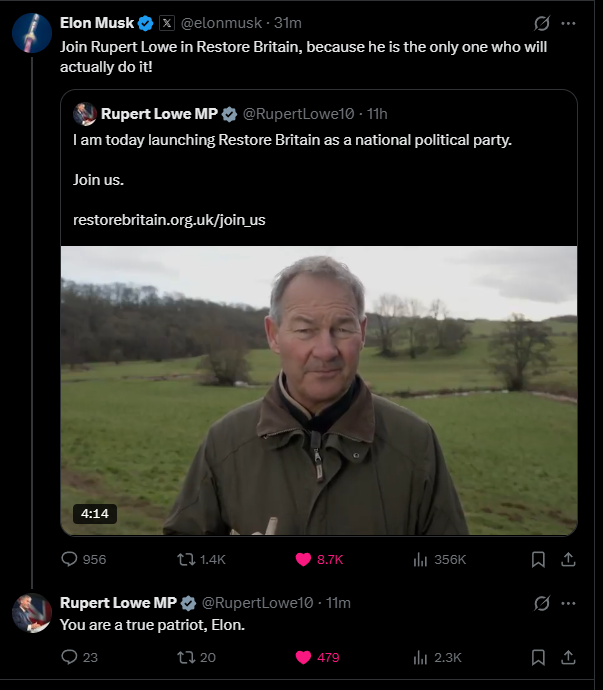Screen dimensions: 603x690
Task: Open @elonmusk profile handle
Action: tap(223, 23)
